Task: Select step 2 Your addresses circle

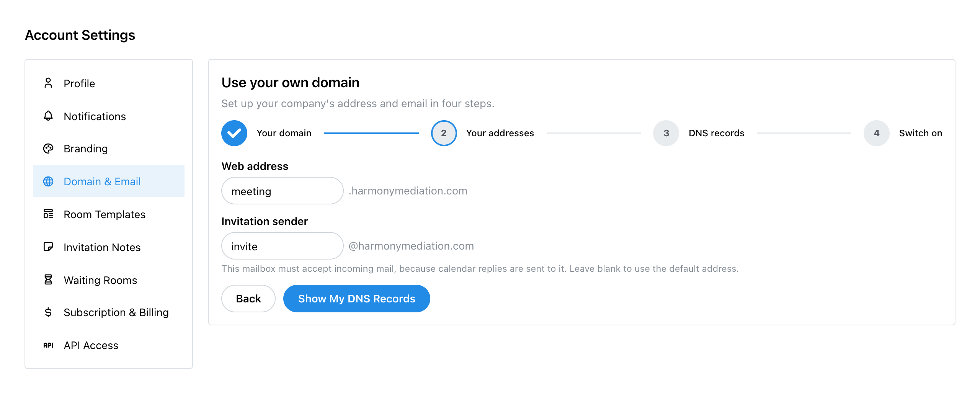Action: pos(444,133)
